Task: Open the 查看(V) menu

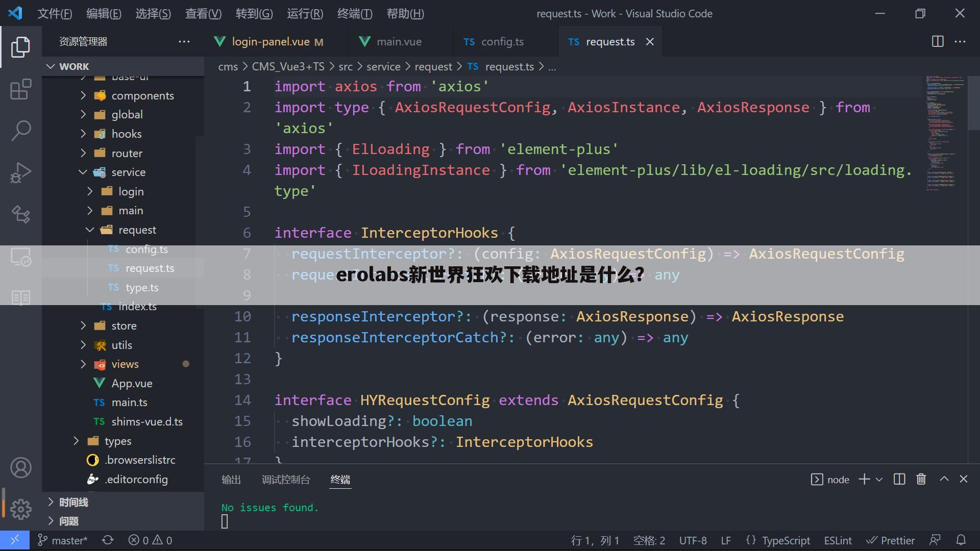Action: 203,14
